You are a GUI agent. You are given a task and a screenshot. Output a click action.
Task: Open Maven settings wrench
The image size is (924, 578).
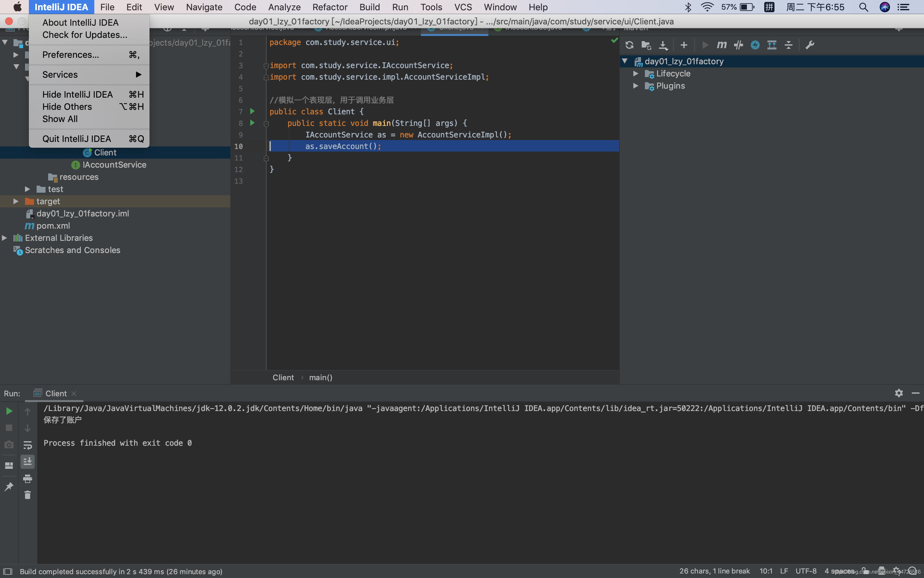pos(810,45)
